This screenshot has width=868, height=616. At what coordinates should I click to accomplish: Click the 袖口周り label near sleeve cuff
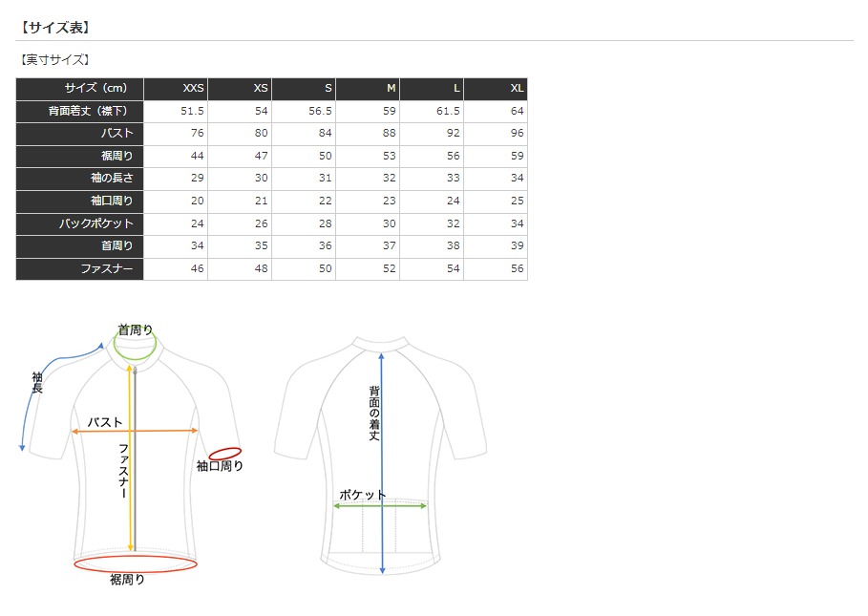click(x=220, y=467)
